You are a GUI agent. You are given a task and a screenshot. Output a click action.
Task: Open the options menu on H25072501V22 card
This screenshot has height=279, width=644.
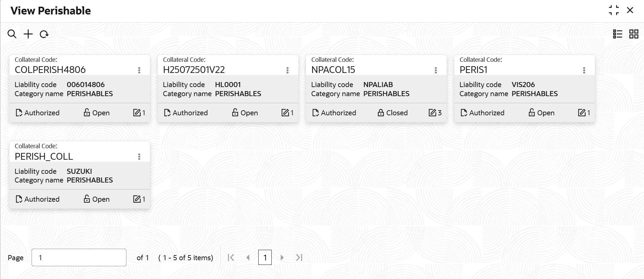pyautogui.click(x=288, y=70)
